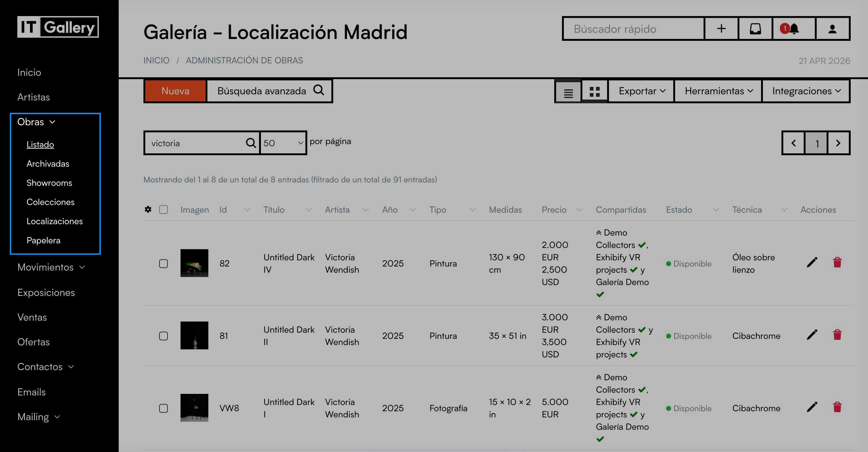Open notifications bell with red badge
Screen dimensions: 868x452
tap(794, 29)
